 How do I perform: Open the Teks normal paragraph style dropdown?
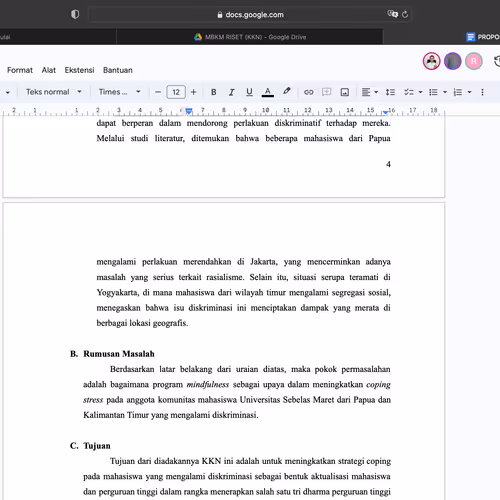pyautogui.click(x=54, y=92)
